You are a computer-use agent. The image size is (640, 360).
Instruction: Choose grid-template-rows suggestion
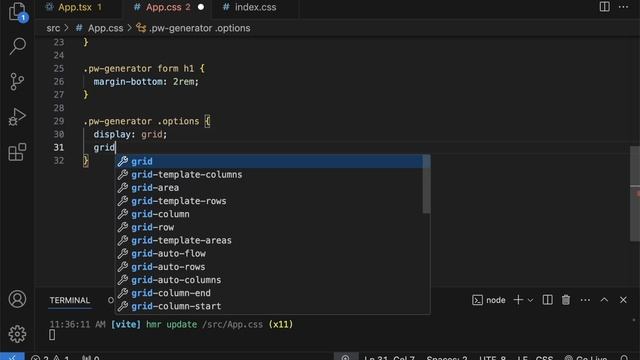click(x=269, y=201)
